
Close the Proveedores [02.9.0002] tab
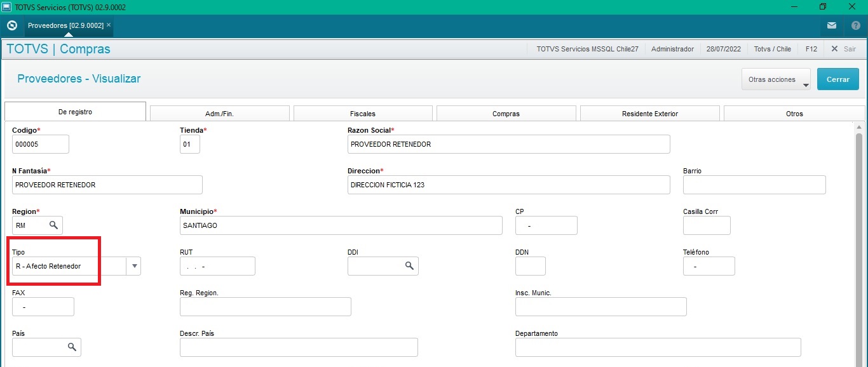click(x=109, y=25)
